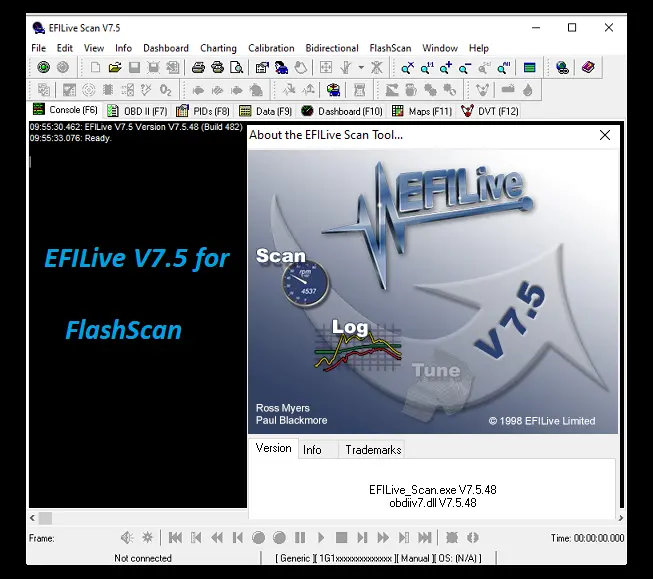Click the green panel icon after the zoom tools

click(529, 67)
